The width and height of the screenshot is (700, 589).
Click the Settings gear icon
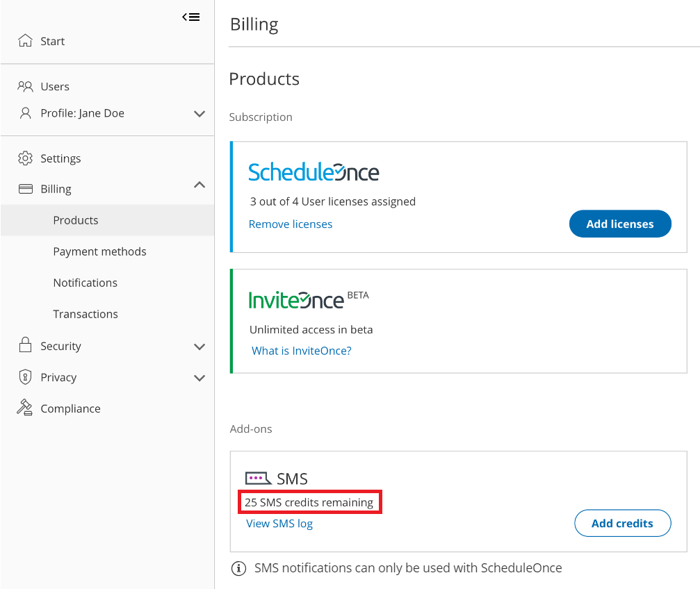pos(25,158)
